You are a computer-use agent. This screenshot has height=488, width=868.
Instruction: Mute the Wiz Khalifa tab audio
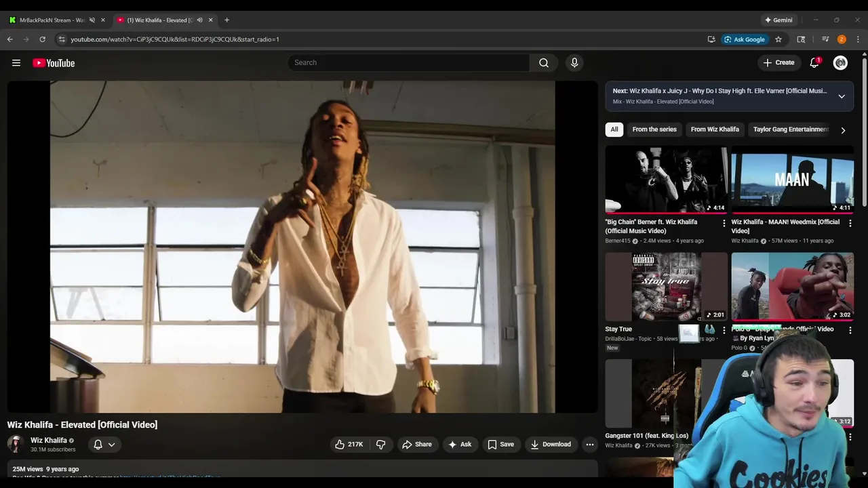tap(199, 20)
